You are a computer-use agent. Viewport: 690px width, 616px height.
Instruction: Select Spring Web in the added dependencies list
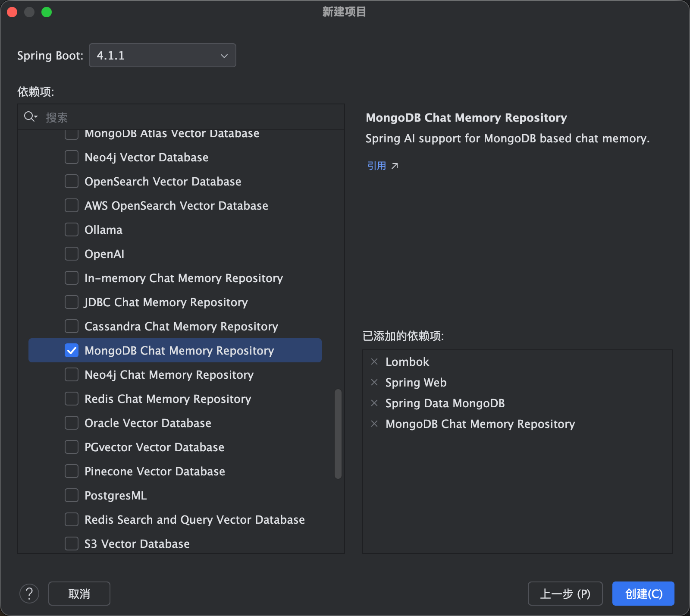(x=416, y=382)
